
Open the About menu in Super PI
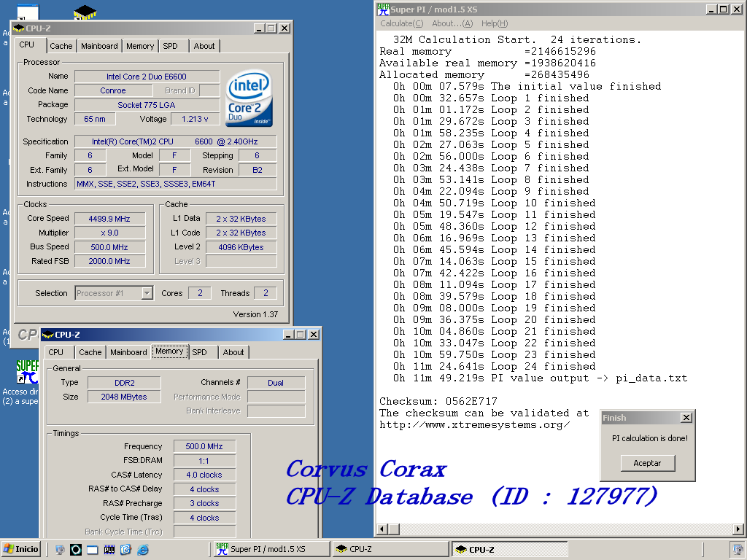coord(452,23)
